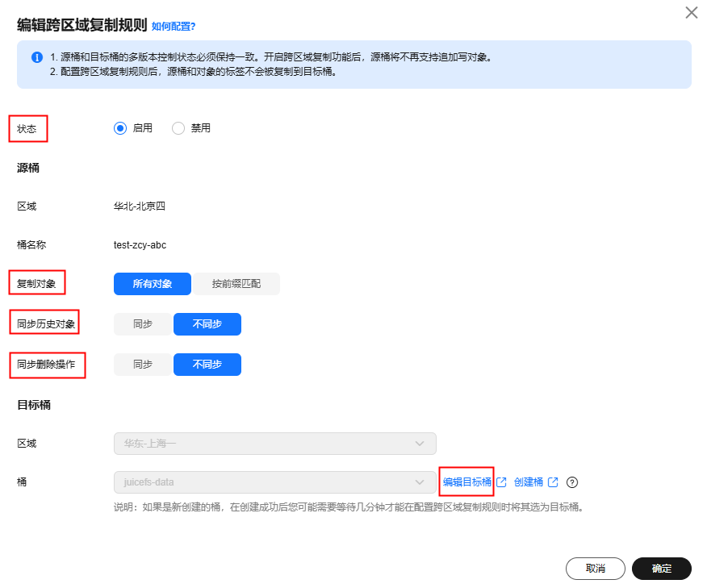Click source bucket name test-zcy-abc
The width and height of the screenshot is (707, 588).
tap(140, 245)
